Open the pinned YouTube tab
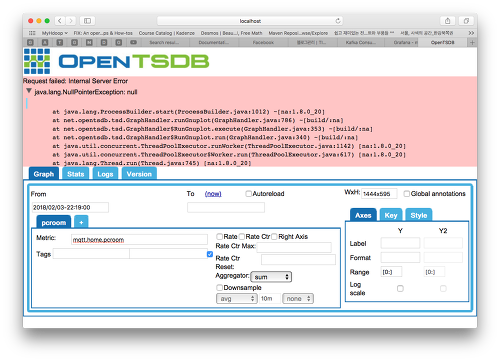The width and height of the screenshot is (500, 361). (133, 42)
